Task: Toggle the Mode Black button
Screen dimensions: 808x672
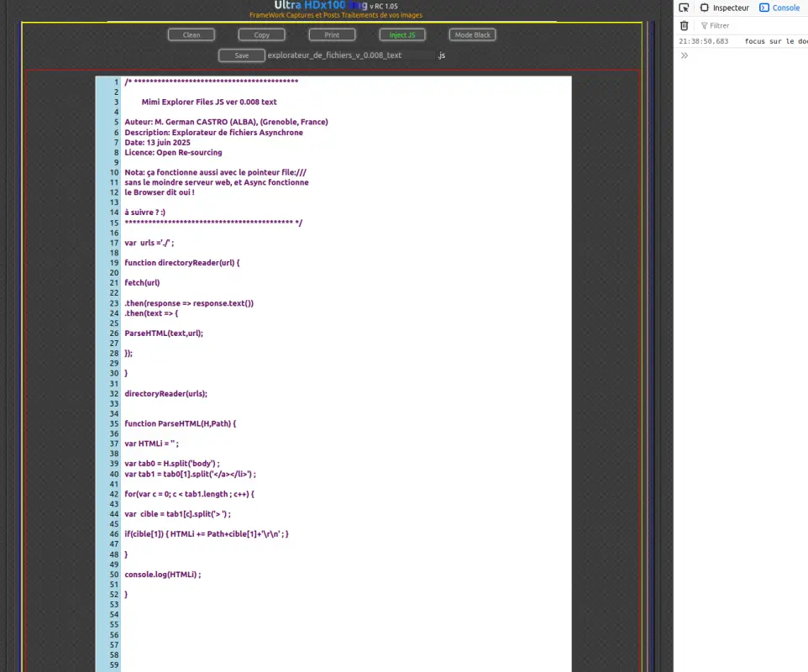Action: pyautogui.click(x=473, y=35)
